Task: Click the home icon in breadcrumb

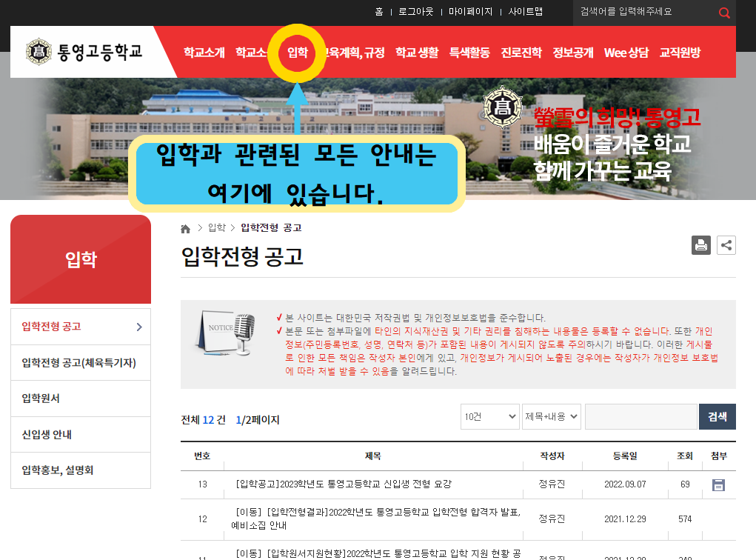Action: pos(186,228)
